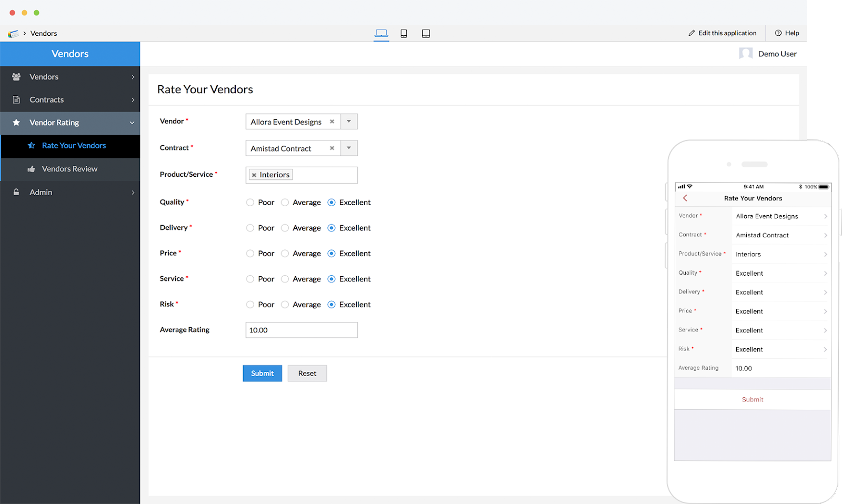The image size is (842, 504).
Task: Collapse the Vendor Rating section
Action: pos(132,123)
